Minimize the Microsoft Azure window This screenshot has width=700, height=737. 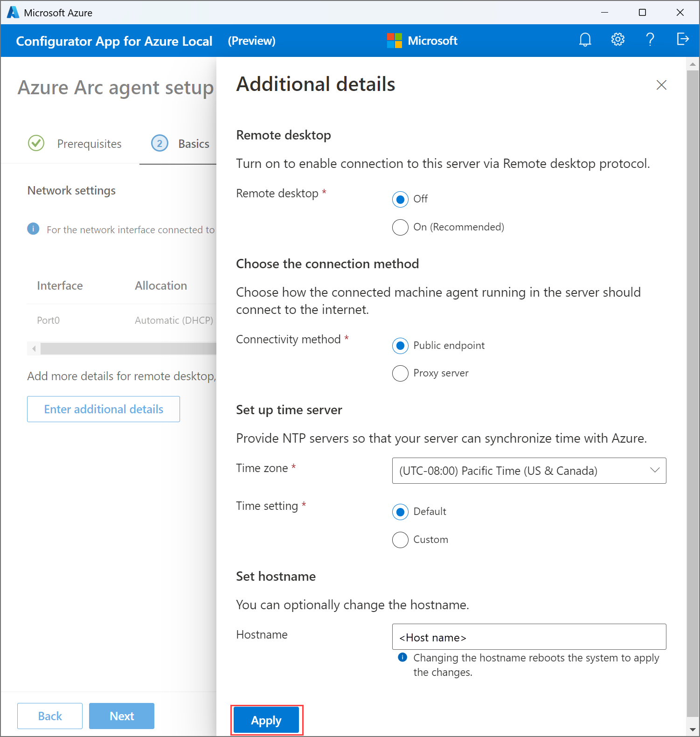tap(605, 13)
